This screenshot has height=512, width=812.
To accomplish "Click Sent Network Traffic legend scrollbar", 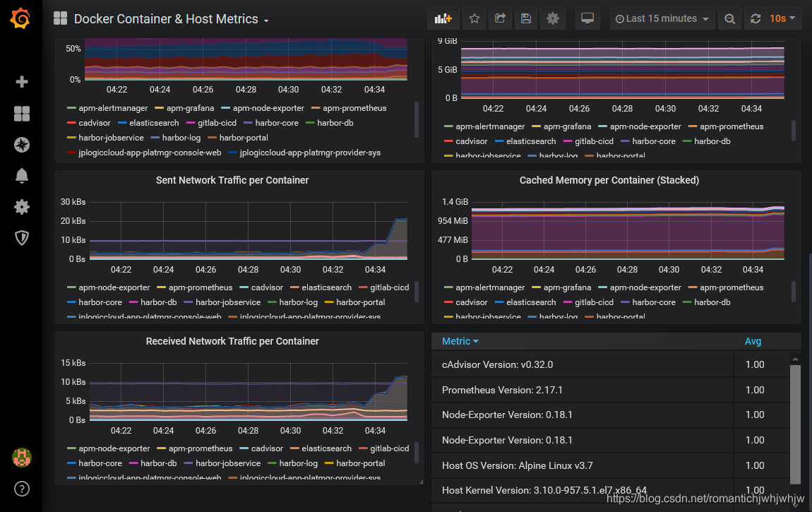I will 417,292.
